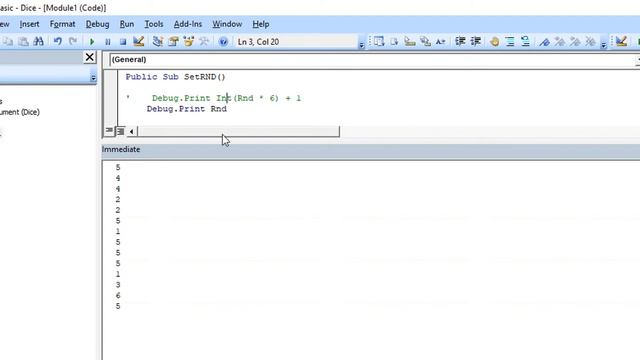The image size is (640, 360).
Task: Open the Window menu
Action: click(227, 24)
